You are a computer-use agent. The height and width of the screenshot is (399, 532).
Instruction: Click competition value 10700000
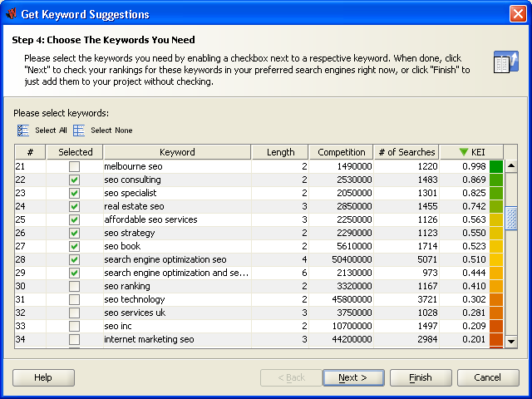point(352,326)
